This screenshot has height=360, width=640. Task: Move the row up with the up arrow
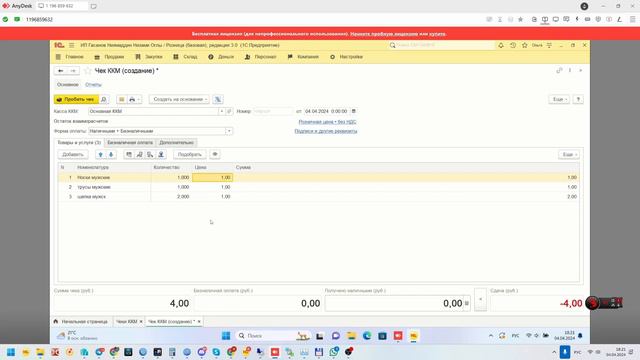(x=100, y=154)
